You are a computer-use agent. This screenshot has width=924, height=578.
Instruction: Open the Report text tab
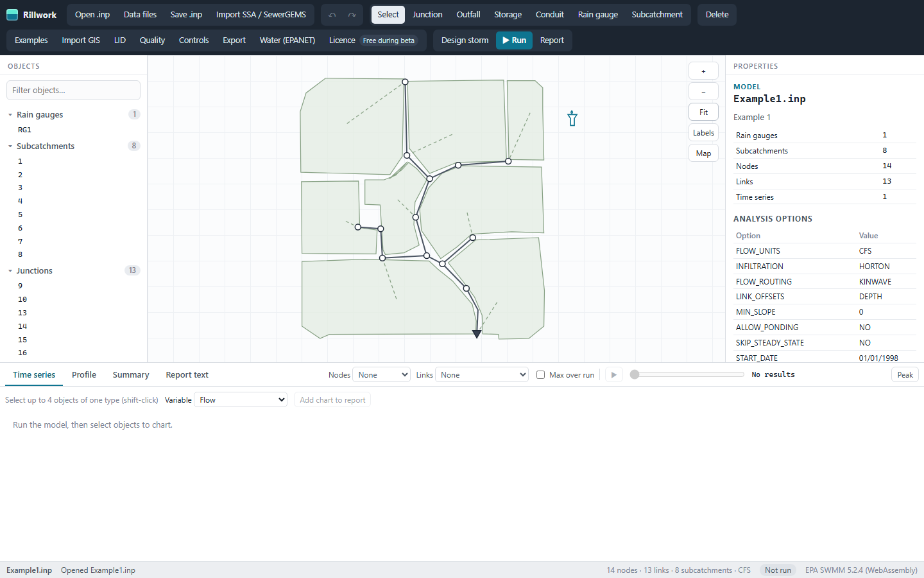pos(187,375)
